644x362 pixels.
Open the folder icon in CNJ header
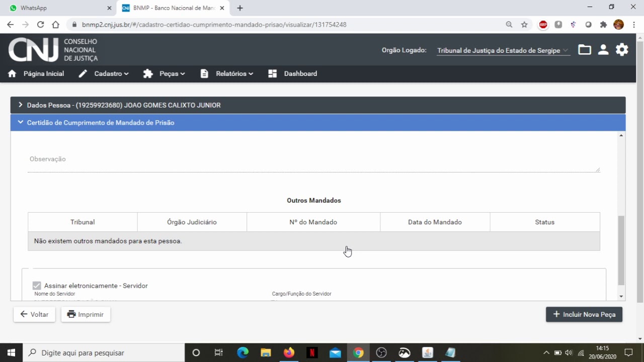(584, 50)
